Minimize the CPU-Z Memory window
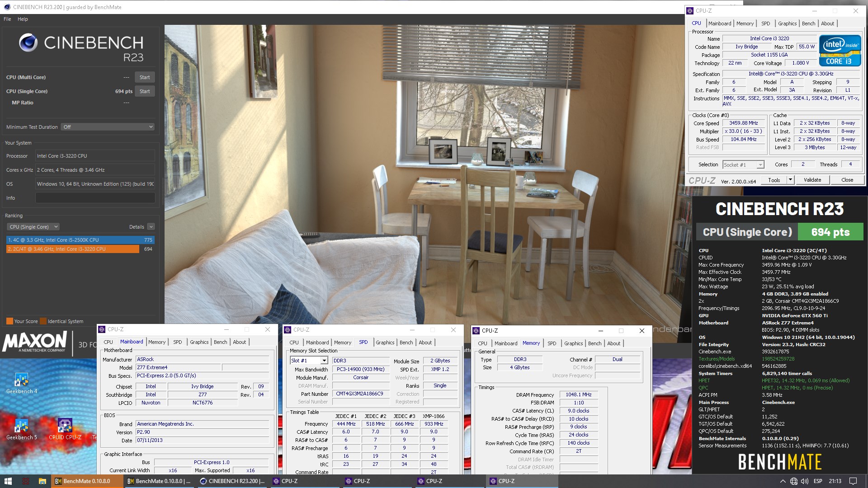 pos(600,331)
